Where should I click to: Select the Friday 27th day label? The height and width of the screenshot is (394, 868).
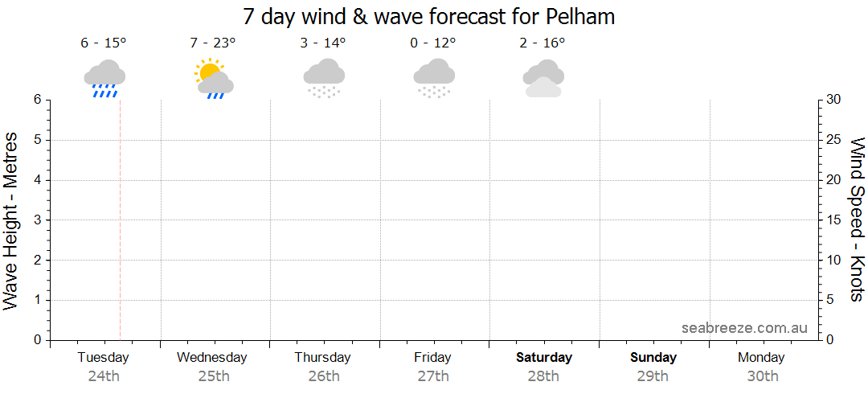[x=432, y=366]
